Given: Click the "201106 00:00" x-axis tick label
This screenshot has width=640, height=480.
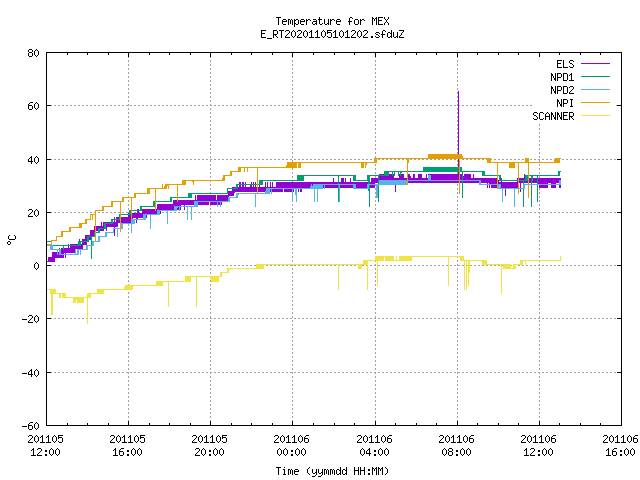Looking at the screenshot, I should (291, 446).
